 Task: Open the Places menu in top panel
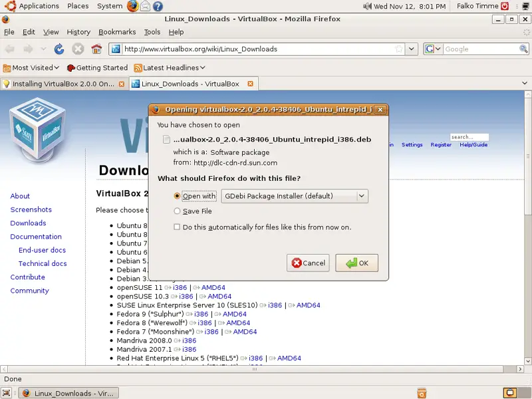pos(78,6)
